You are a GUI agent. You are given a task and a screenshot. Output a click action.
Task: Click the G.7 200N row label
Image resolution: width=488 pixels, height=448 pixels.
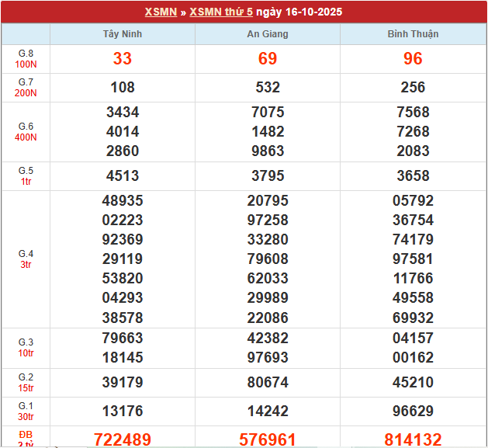click(x=26, y=88)
